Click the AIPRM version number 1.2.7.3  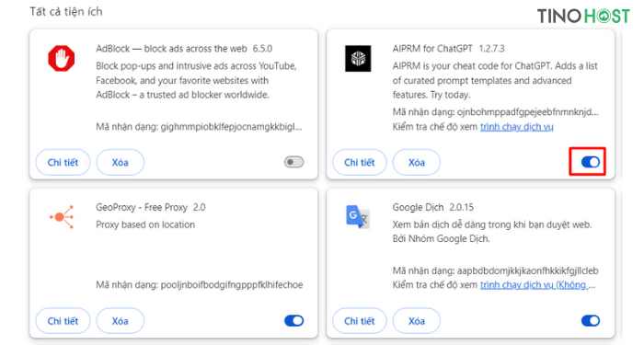(x=491, y=49)
